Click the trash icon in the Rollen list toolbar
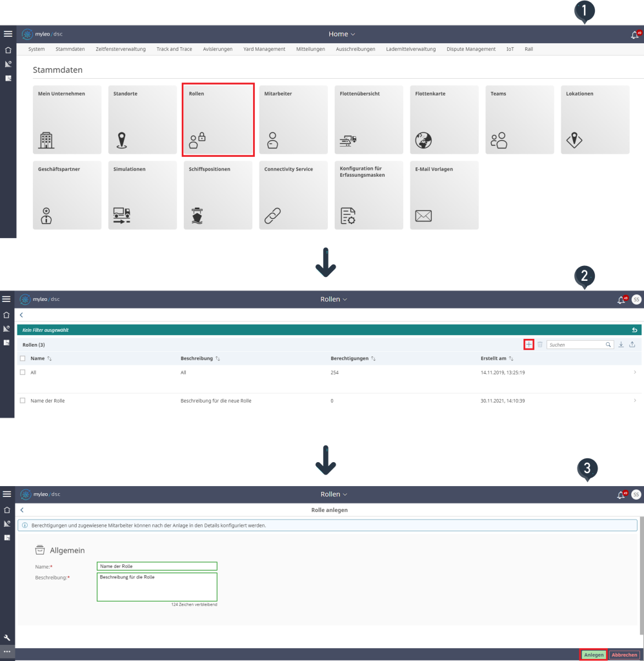 coord(540,345)
